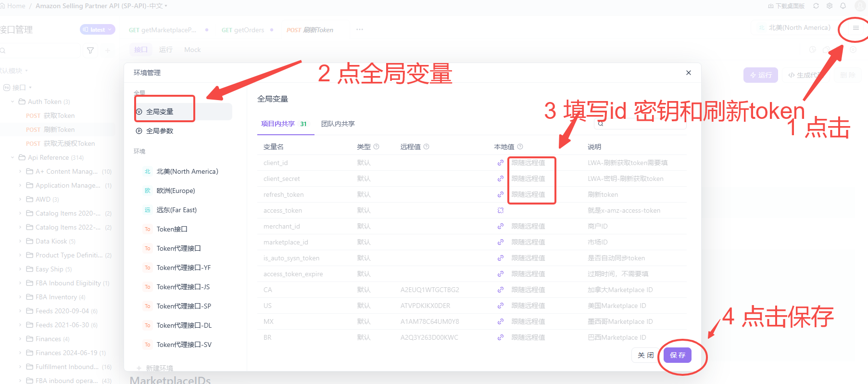Click the link icon in the US row
The width and height of the screenshot is (868, 384).
501,306
